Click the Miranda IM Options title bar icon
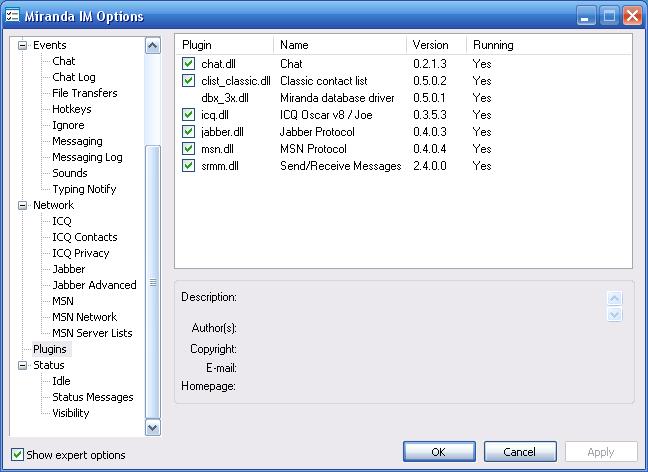The height and width of the screenshot is (472, 648). point(12,16)
